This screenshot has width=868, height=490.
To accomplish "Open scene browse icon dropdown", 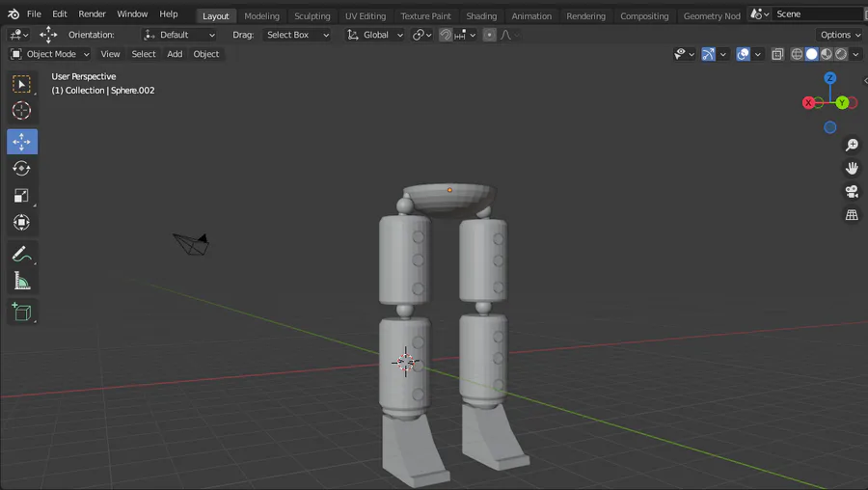I will [760, 14].
